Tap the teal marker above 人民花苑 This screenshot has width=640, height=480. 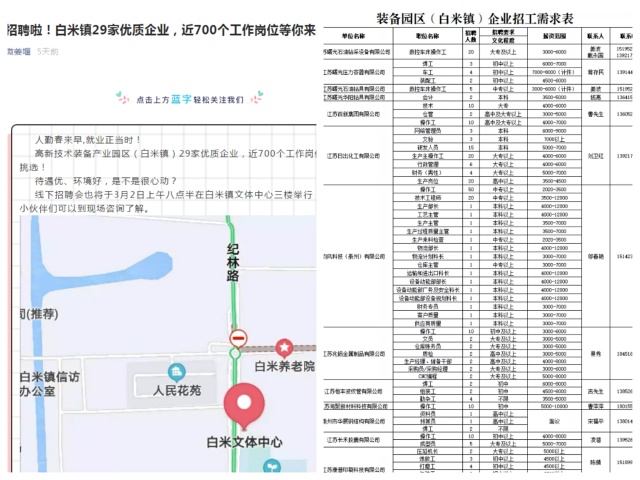[x=176, y=372]
